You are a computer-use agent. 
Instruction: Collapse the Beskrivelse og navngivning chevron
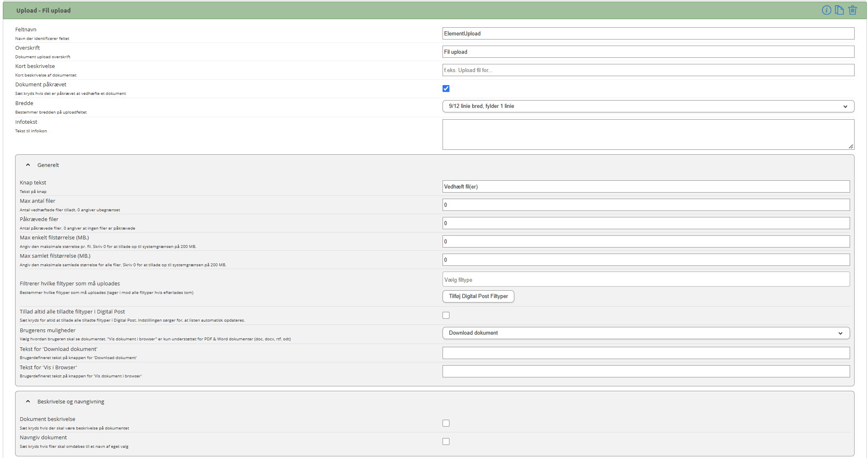28,401
